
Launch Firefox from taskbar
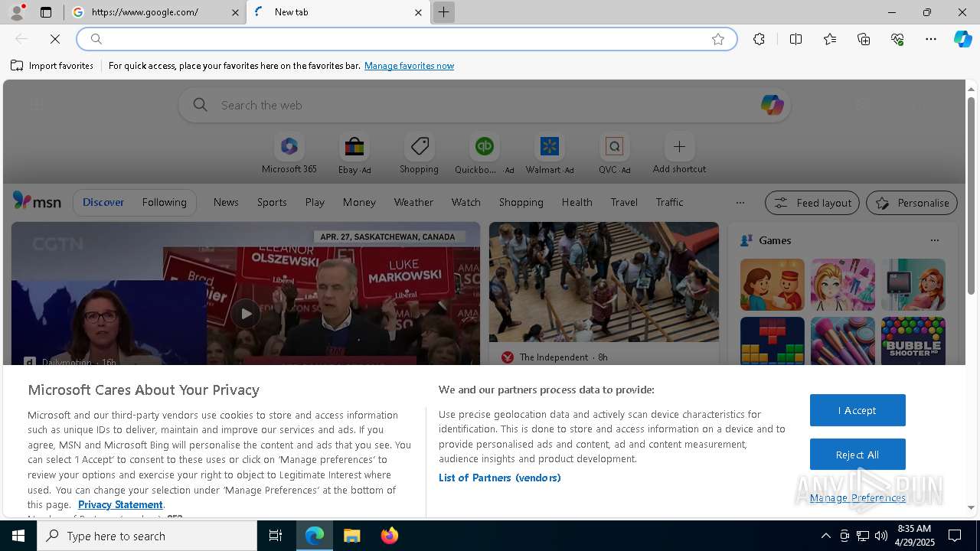point(389,536)
